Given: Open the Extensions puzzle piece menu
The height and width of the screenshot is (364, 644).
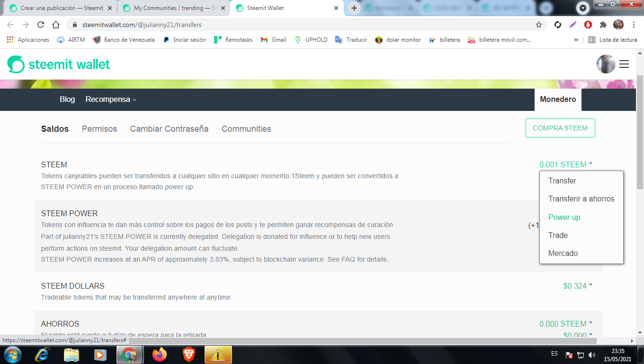Looking at the screenshot, I should click(603, 25).
